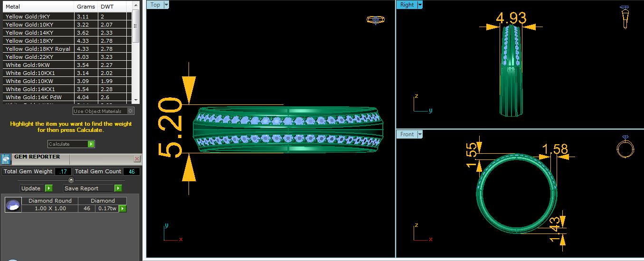The image size is (644, 261).
Task: Select the Right viewport label
Action: click(407, 5)
